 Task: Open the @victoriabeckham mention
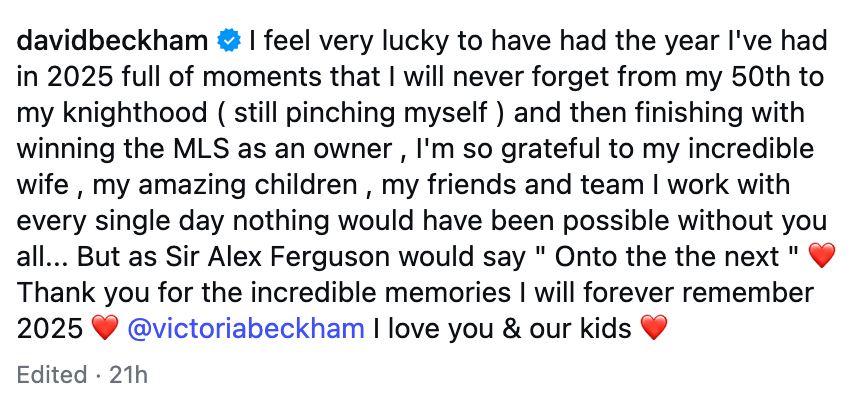coord(246,327)
